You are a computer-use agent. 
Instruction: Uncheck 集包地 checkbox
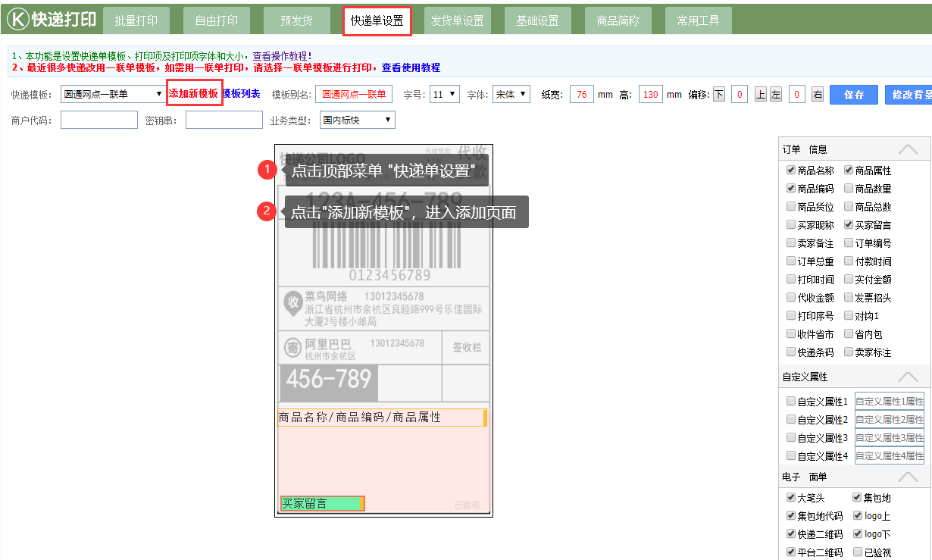(x=857, y=497)
